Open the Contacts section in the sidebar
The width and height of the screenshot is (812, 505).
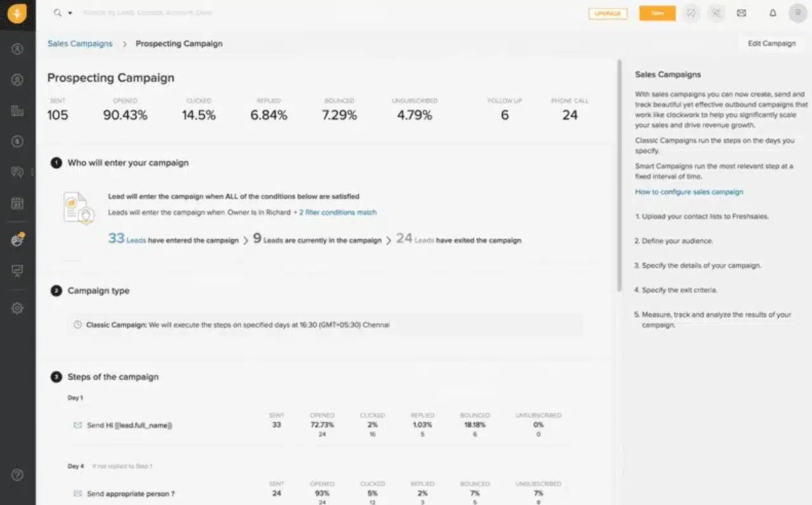click(17, 80)
